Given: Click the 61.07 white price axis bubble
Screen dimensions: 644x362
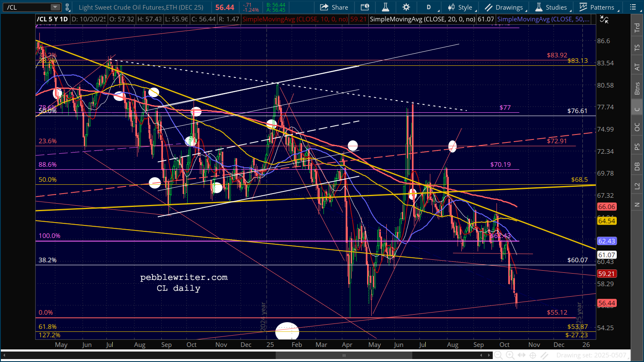Looking at the screenshot, I should 607,255.
